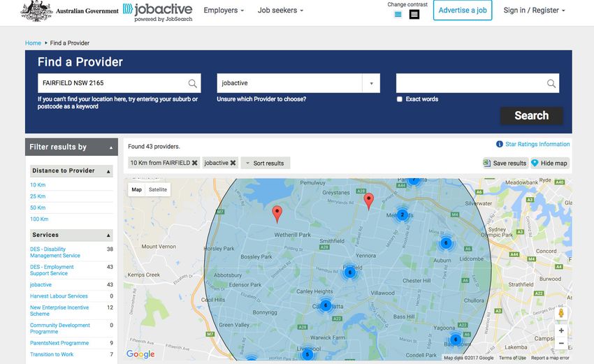Image resolution: width=594 pixels, height=364 pixels.
Task: Filter by New Enterprise Incentive Scheme
Action: tap(59, 311)
